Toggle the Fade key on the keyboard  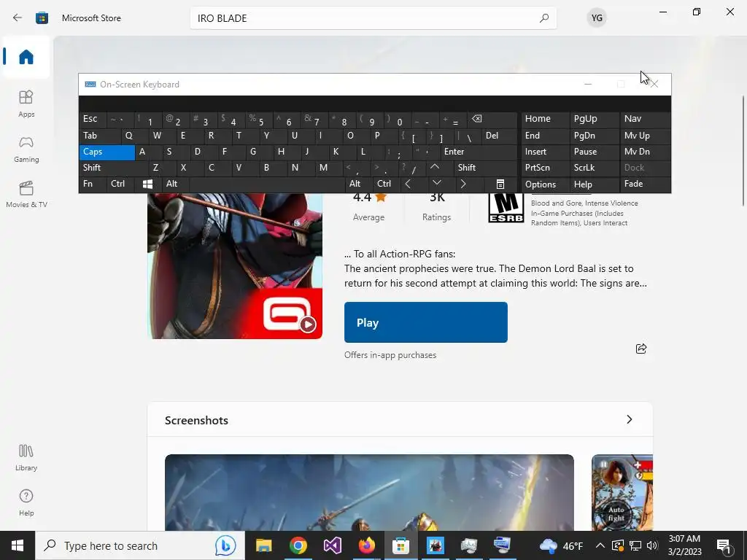pyautogui.click(x=645, y=184)
